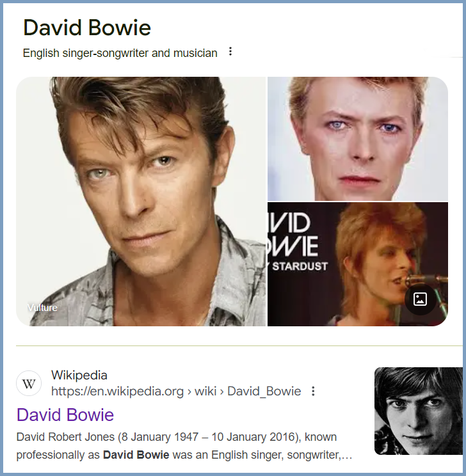Open the purple David Bowie result link
This screenshot has height=476, width=466.
coord(65,415)
